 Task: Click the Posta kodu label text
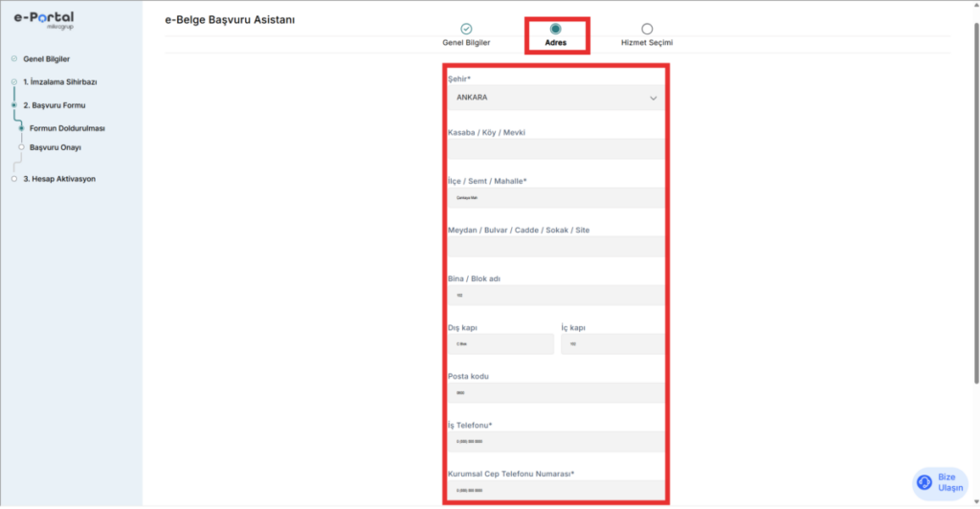(x=468, y=376)
